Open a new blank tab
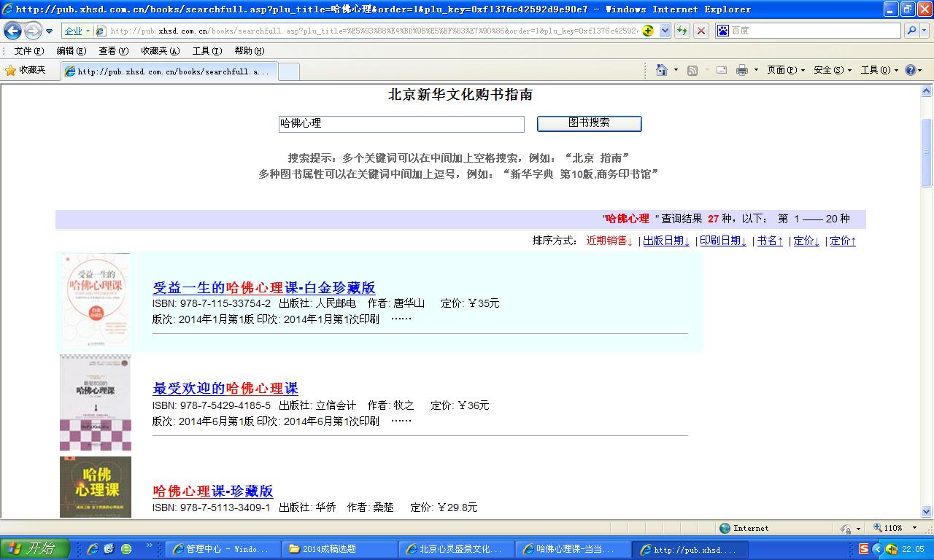The image size is (934, 560). pos(289,71)
